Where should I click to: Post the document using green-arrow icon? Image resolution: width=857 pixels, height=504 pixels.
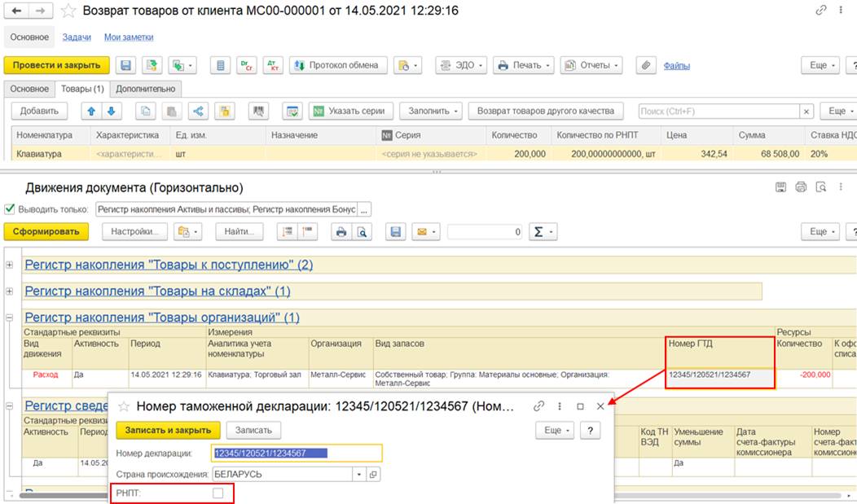(152, 65)
